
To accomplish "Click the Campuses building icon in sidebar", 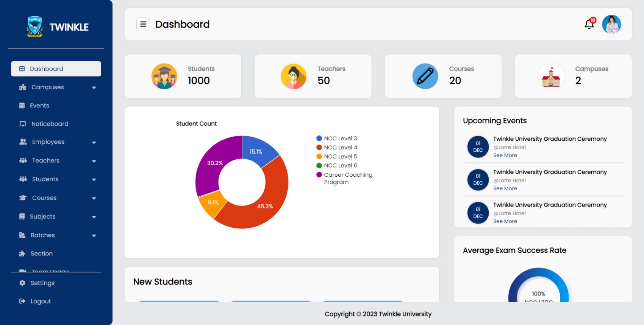I will [23, 87].
